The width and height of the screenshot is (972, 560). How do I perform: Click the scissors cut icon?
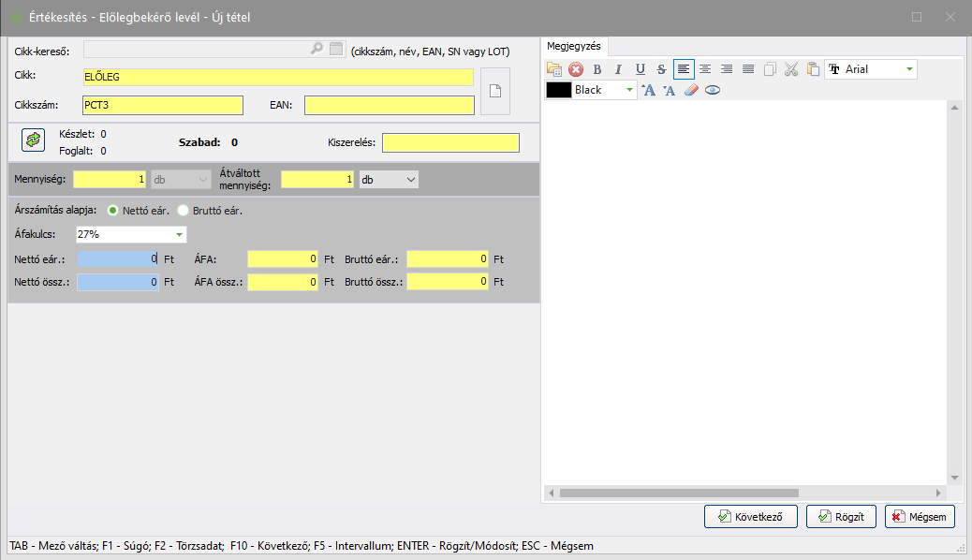tap(791, 69)
